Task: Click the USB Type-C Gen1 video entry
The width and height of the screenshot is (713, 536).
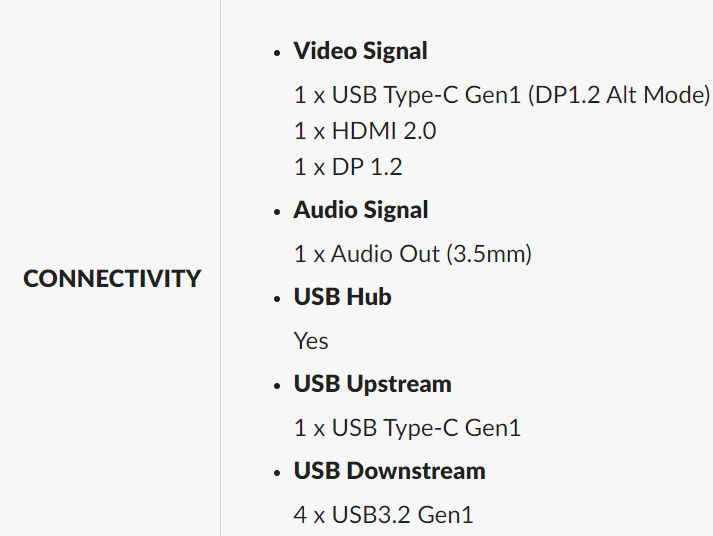Action: 416,95
